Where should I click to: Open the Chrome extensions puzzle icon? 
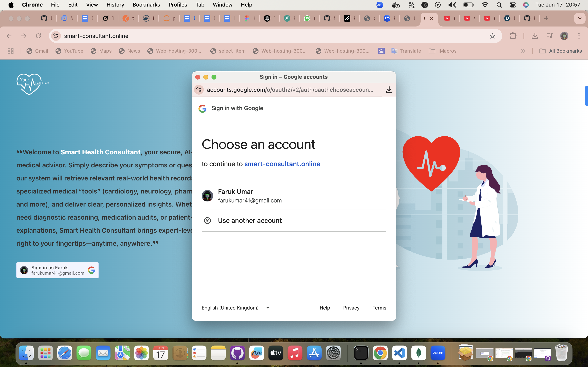[x=513, y=36]
